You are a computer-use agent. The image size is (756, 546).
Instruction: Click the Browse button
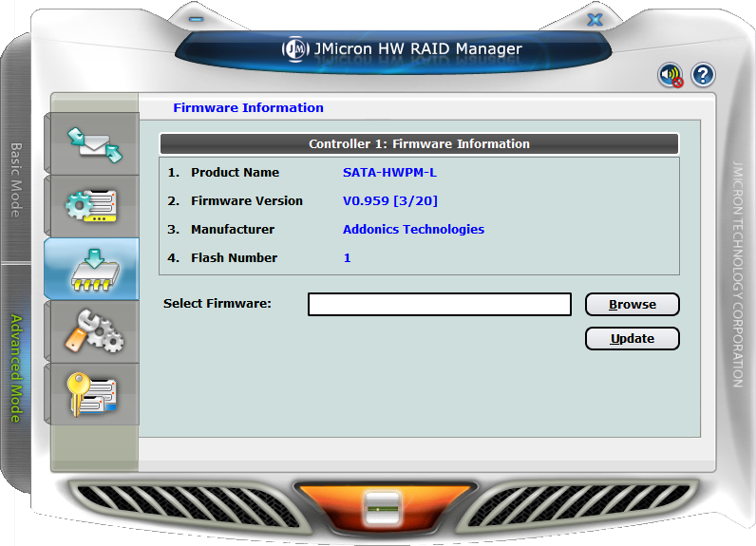[x=633, y=305]
